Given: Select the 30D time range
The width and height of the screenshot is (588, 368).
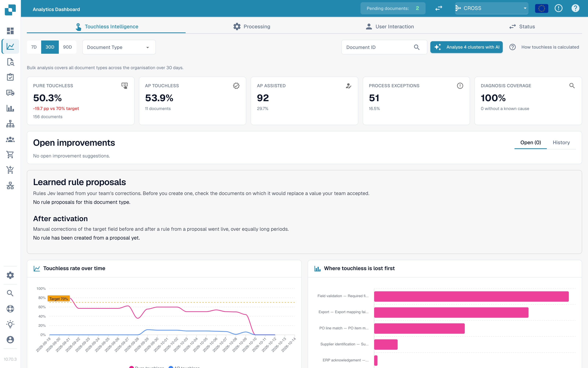Looking at the screenshot, I should click(x=50, y=47).
